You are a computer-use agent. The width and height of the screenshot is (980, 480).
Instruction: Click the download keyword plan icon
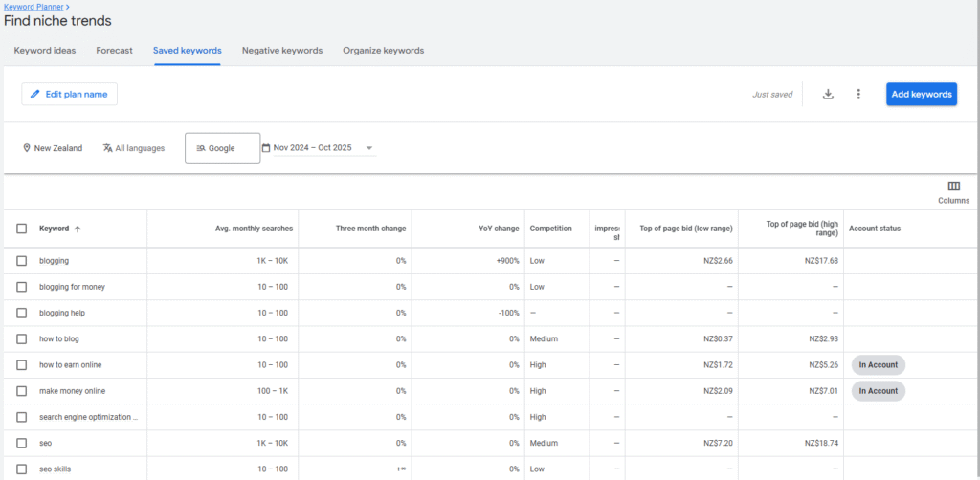pyautogui.click(x=828, y=95)
